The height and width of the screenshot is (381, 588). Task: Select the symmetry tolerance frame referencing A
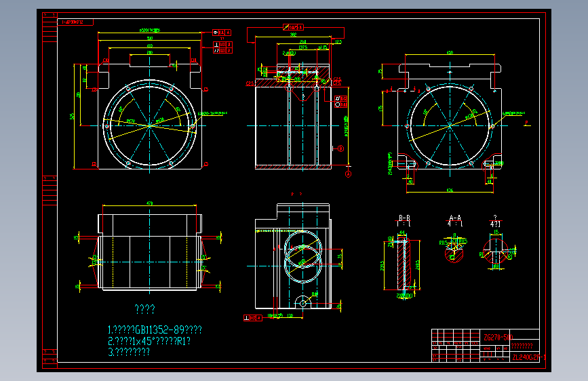coord(222,33)
